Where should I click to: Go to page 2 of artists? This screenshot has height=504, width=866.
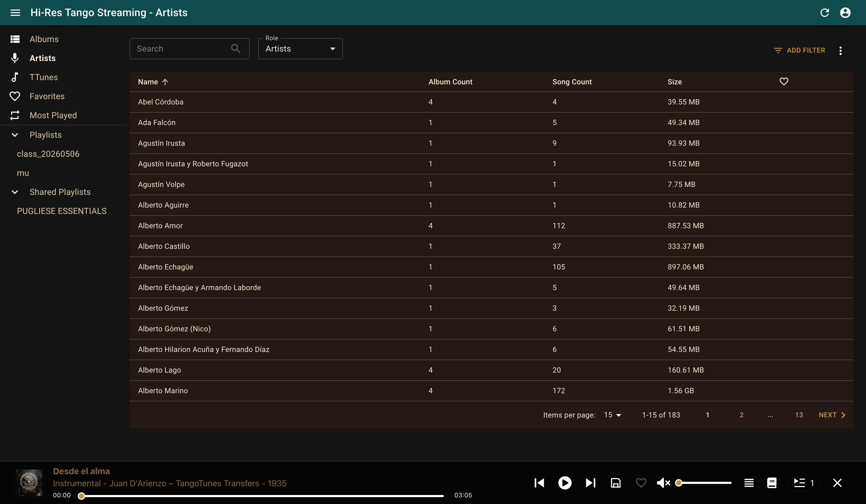741,415
